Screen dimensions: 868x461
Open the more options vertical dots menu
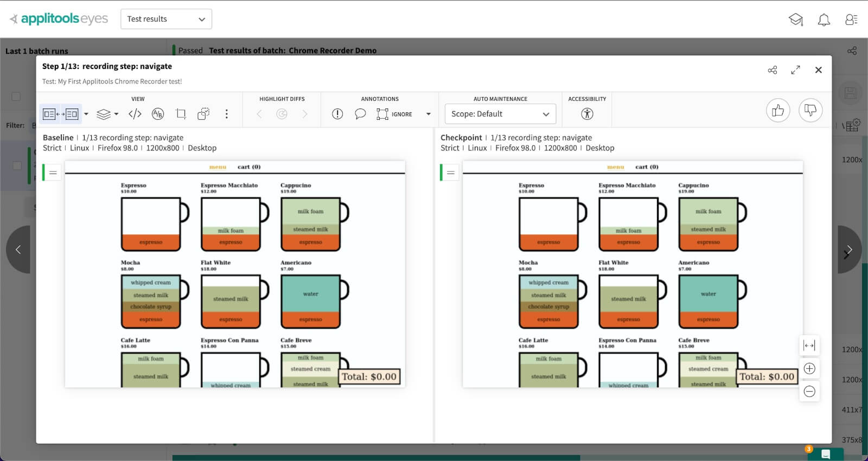(227, 114)
